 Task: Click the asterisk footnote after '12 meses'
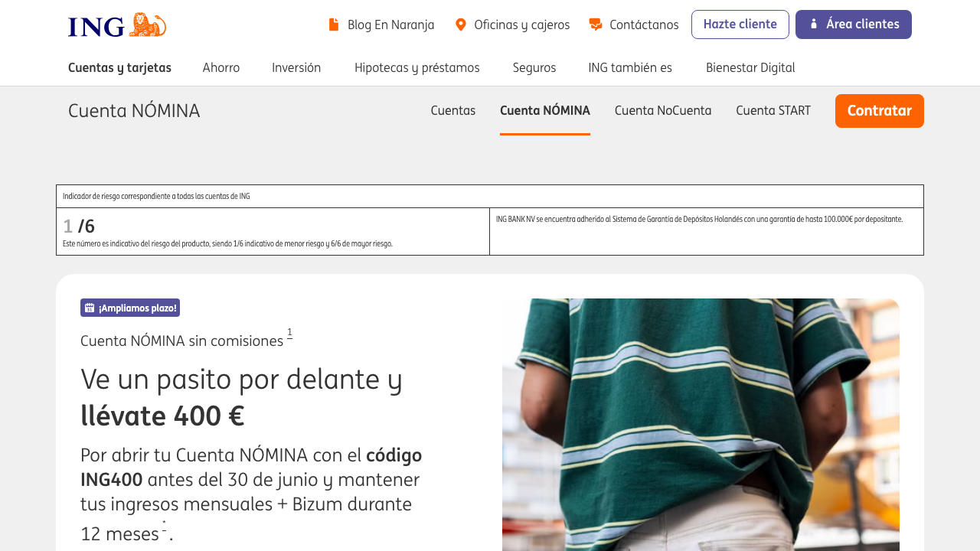point(164,525)
